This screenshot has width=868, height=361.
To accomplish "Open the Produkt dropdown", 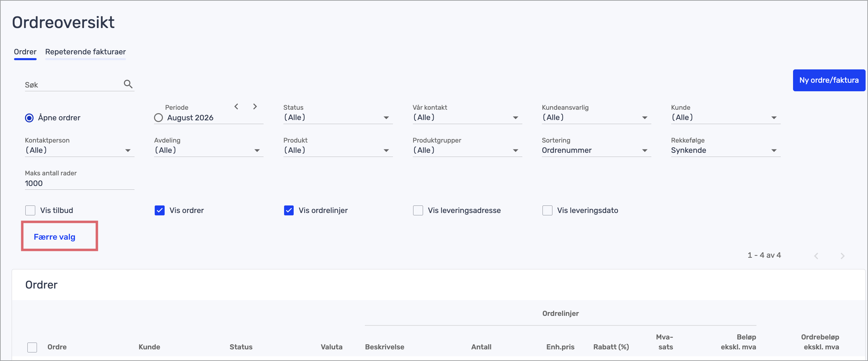I will click(x=338, y=150).
